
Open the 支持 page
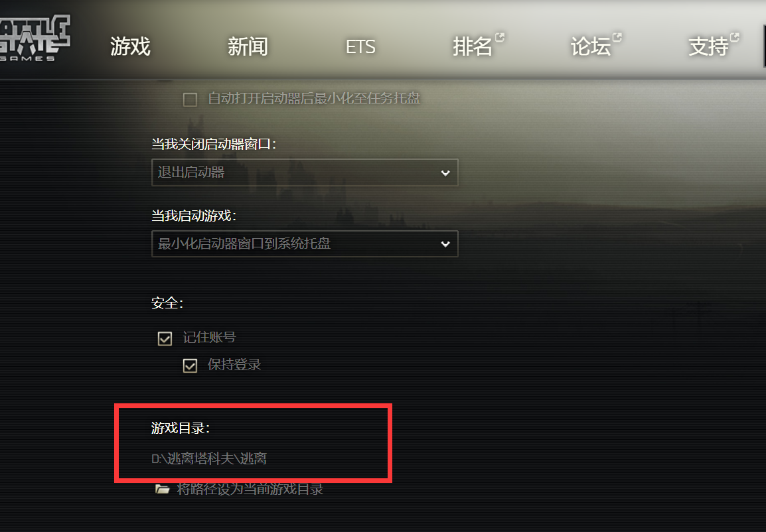click(x=708, y=46)
